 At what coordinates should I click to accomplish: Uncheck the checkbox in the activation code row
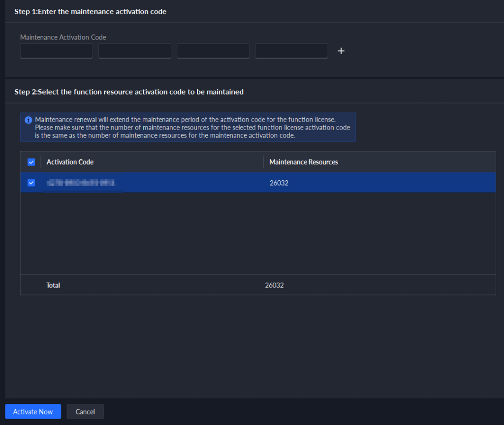pos(31,183)
